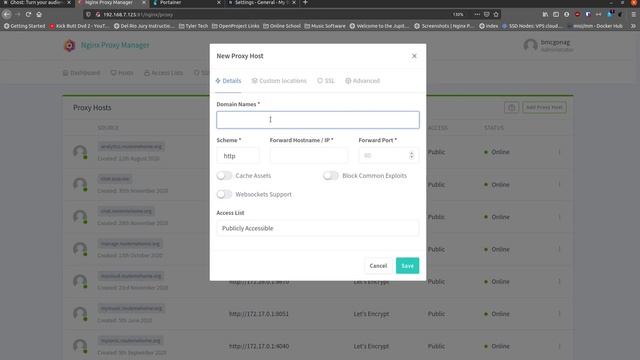This screenshot has width=640, height=360.
Task: Close the New Proxy Host dialog
Action: (x=414, y=56)
